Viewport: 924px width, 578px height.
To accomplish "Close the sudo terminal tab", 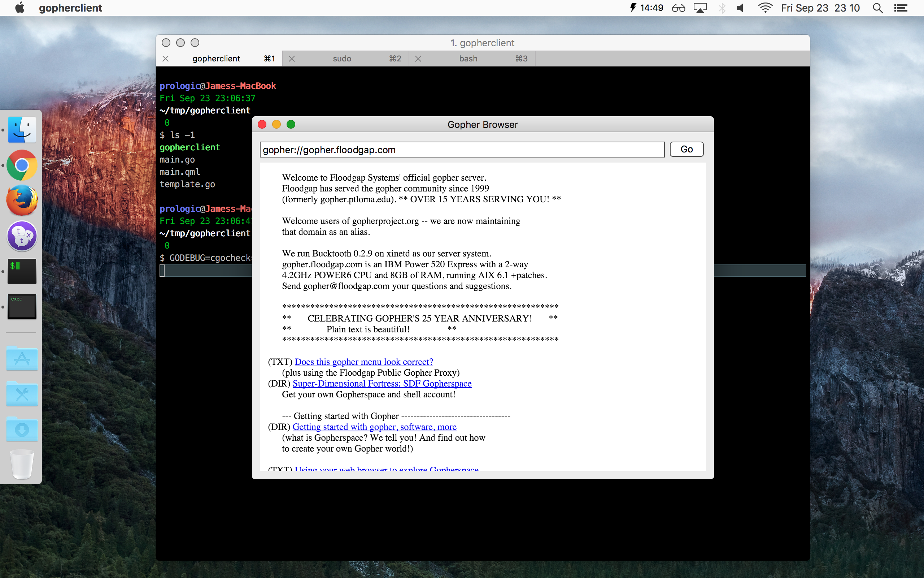I will 292,59.
